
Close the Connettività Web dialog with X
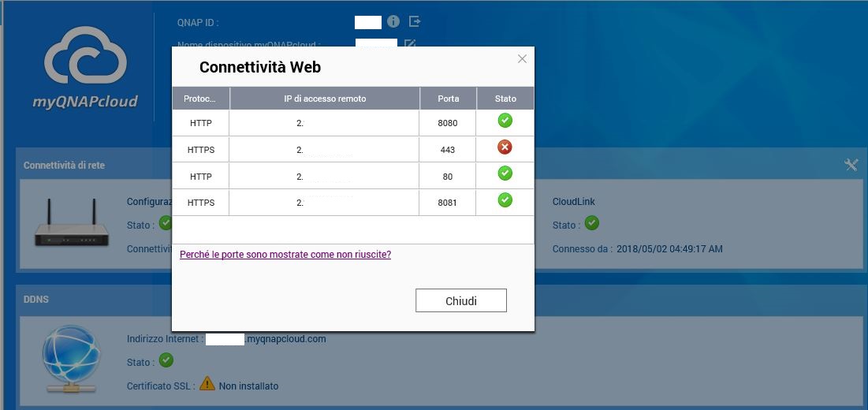click(x=522, y=59)
